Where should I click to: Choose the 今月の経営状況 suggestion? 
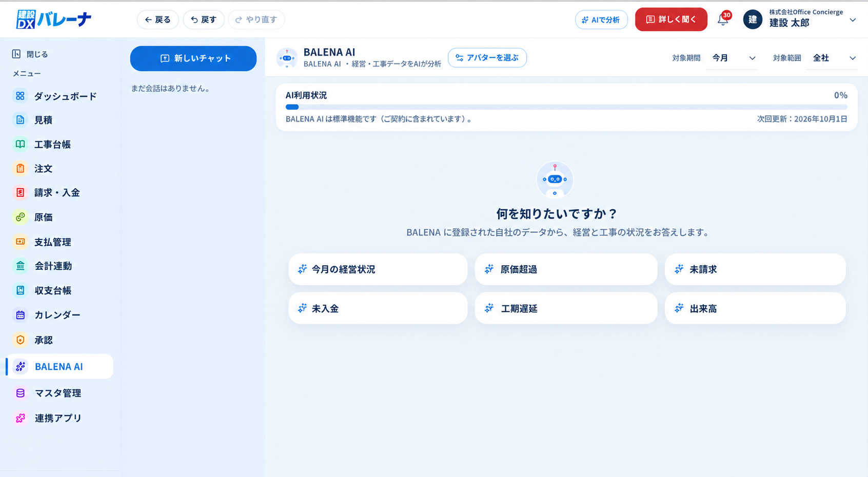(x=378, y=269)
